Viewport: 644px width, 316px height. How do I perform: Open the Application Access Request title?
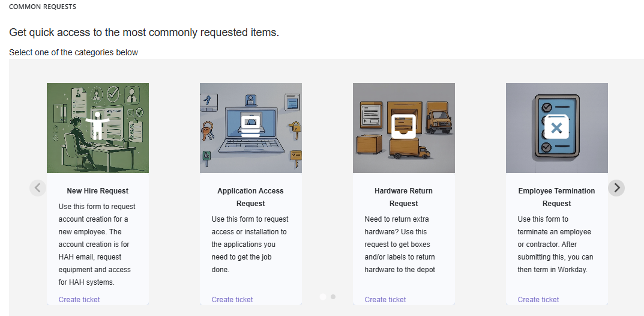[x=250, y=197]
